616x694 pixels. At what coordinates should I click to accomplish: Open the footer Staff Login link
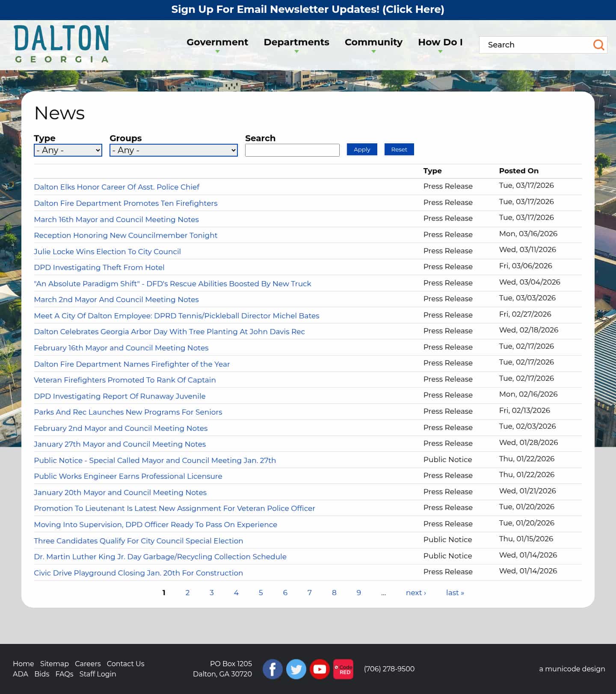coord(98,674)
